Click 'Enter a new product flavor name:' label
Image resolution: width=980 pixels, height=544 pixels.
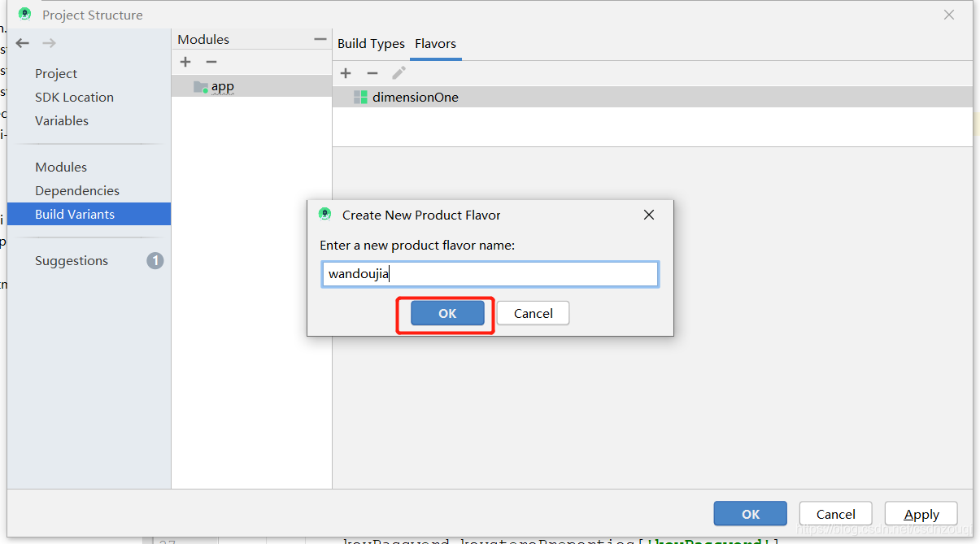417,245
